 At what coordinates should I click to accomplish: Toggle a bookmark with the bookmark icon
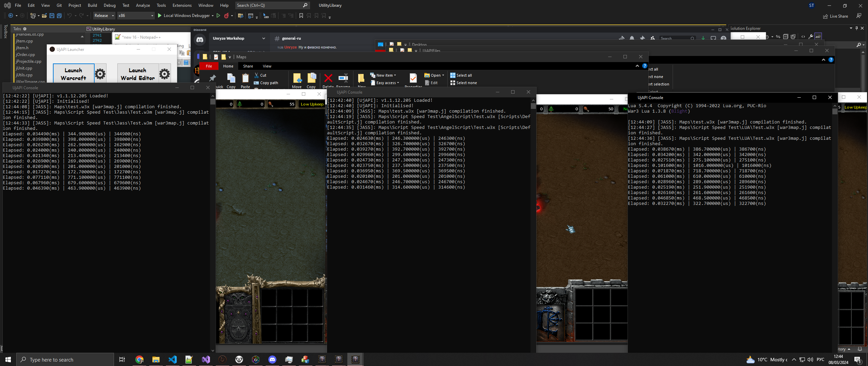tap(301, 16)
